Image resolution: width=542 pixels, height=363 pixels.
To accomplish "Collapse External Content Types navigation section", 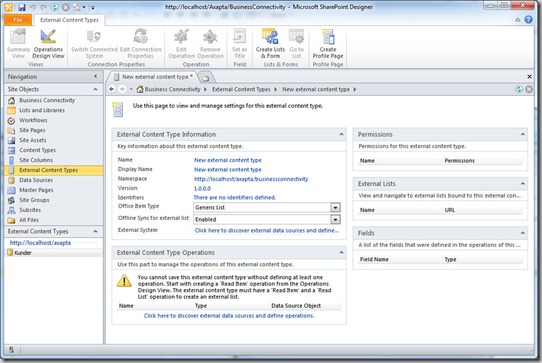I will [95, 231].
